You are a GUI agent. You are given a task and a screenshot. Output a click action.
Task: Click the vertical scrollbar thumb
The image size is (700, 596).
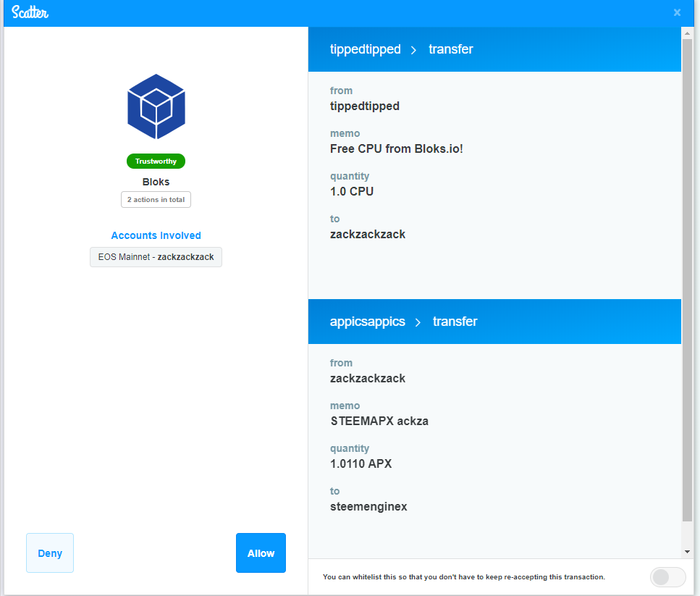click(687, 280)
